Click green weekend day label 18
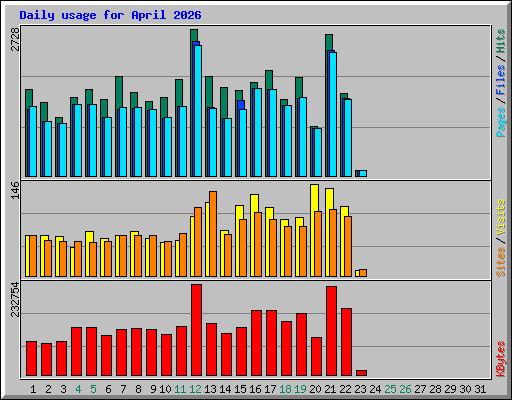Viewport: 512px width, 400px height. [286, 389]
